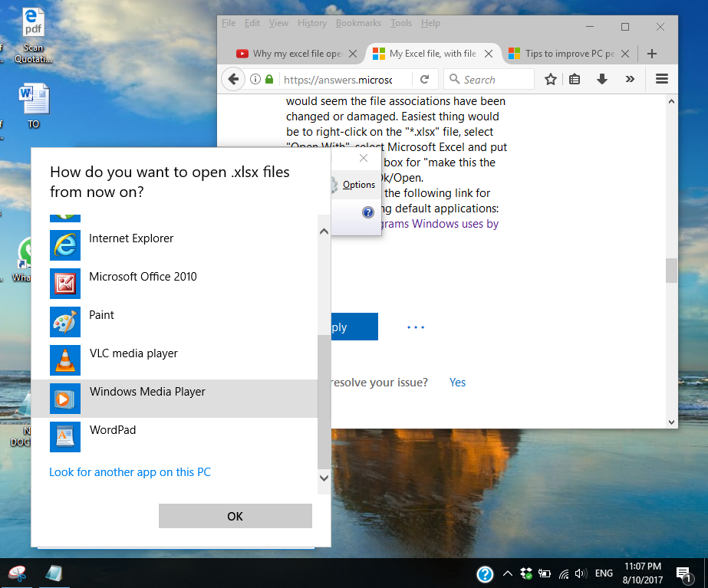
Task: Click app list scroll up arrow
Action: click(324, 232)
